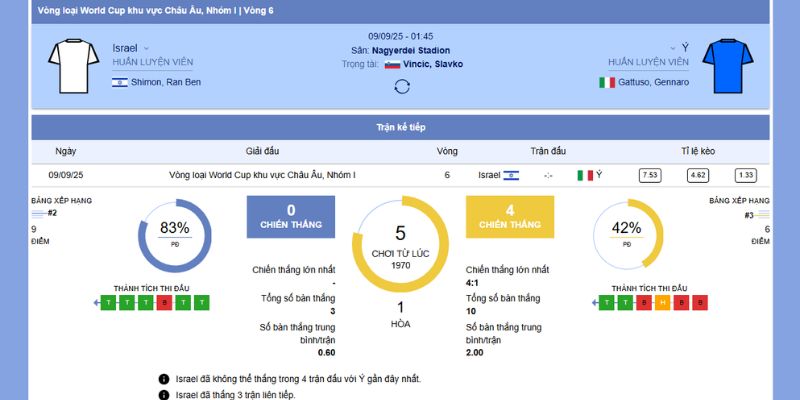Click Israel's white jersey icon
The width and height of the screenshot is (800, 400).
coord(69,65)
